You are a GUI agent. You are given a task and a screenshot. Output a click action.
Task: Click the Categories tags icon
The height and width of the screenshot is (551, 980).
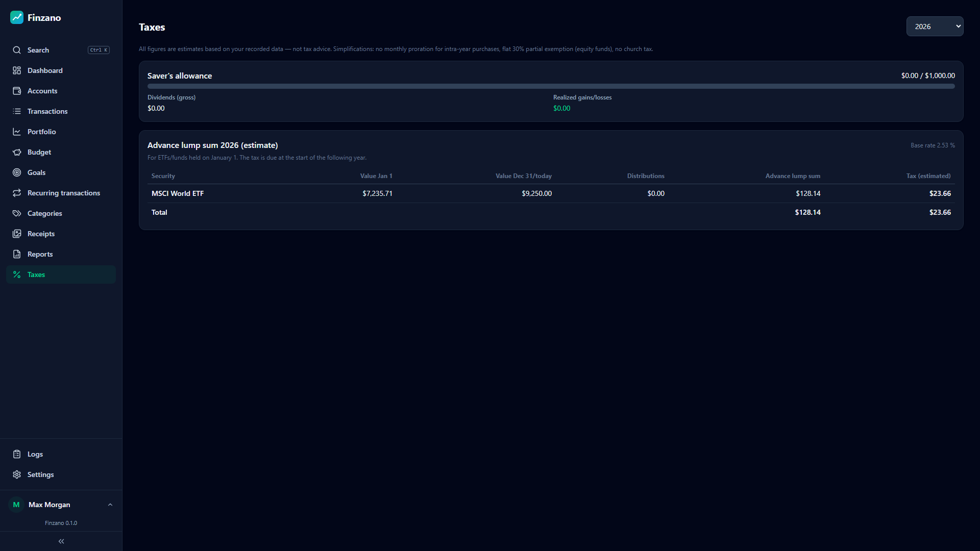coord(17,213)
